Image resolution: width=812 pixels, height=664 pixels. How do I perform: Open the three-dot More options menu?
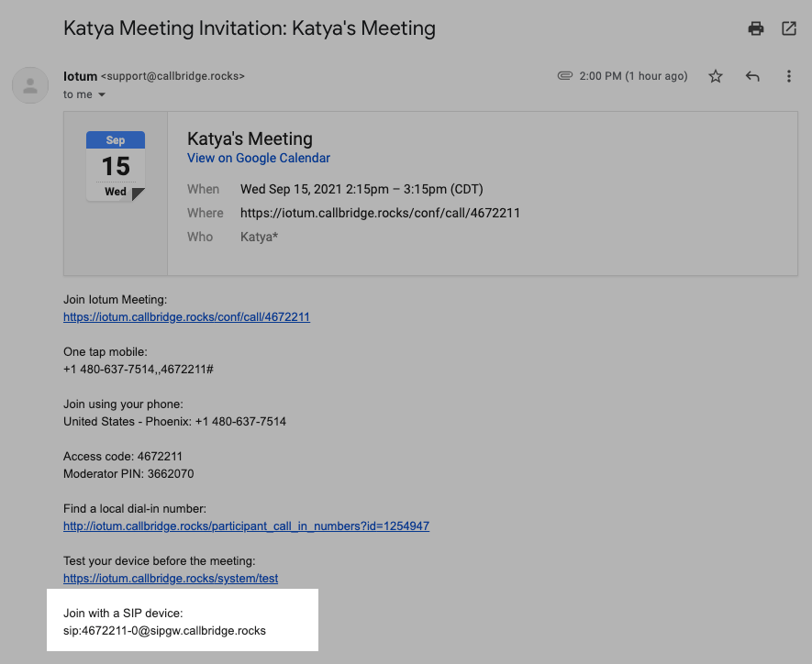(788, 76)
